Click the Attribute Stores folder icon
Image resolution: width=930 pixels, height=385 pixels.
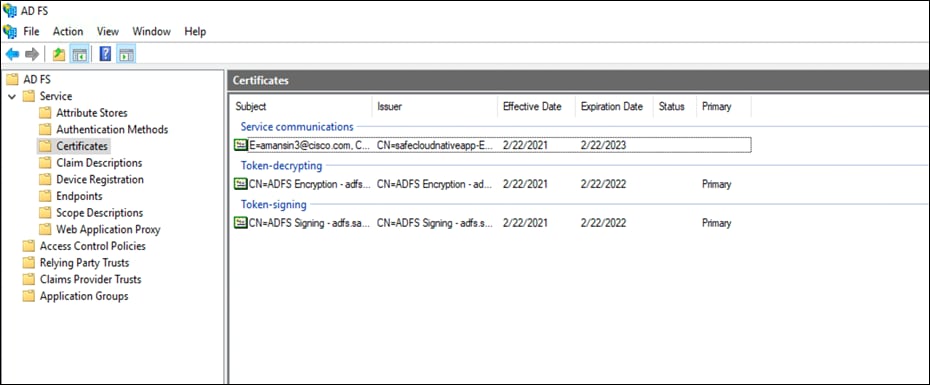coord(45,113)
